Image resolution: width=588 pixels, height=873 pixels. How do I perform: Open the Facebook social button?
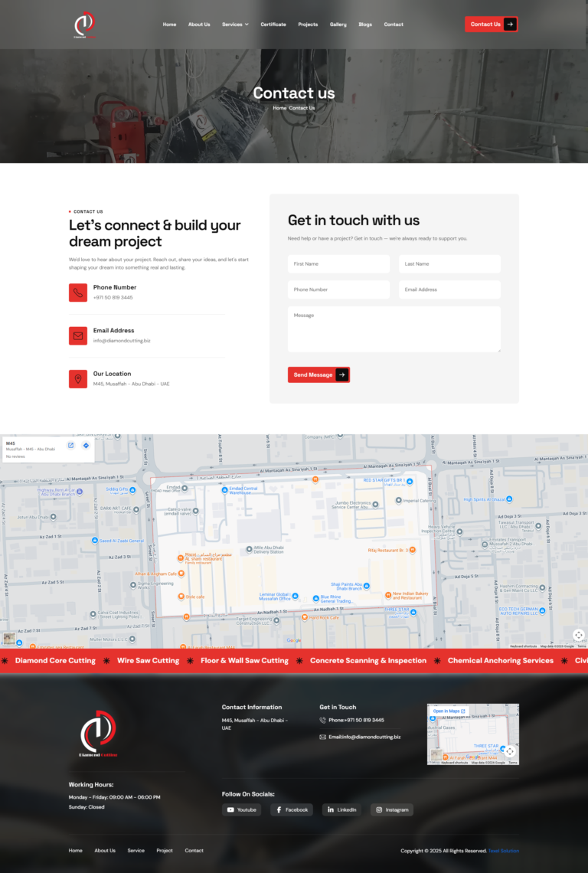click(292, 809)
